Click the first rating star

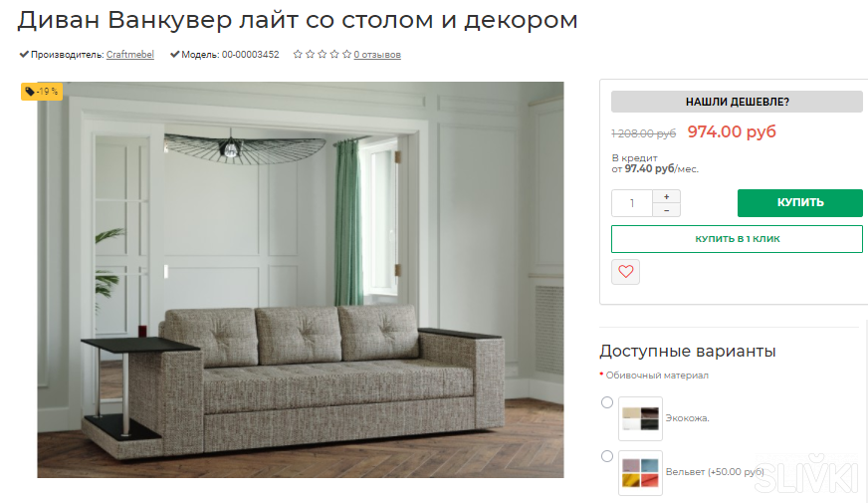click(x=298, y=55)
